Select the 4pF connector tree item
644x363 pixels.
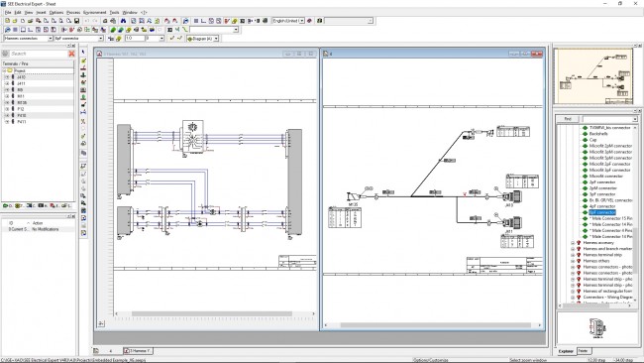602,206
